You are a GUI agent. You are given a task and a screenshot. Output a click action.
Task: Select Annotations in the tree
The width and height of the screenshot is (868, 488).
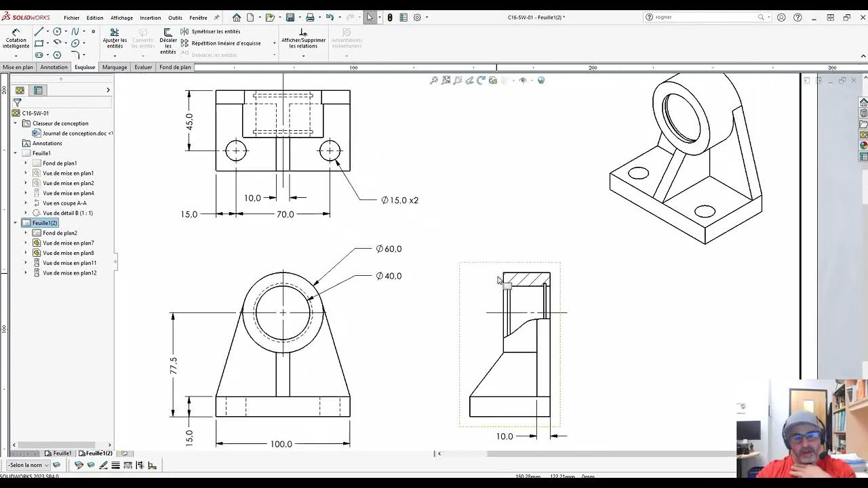[42, 143]
